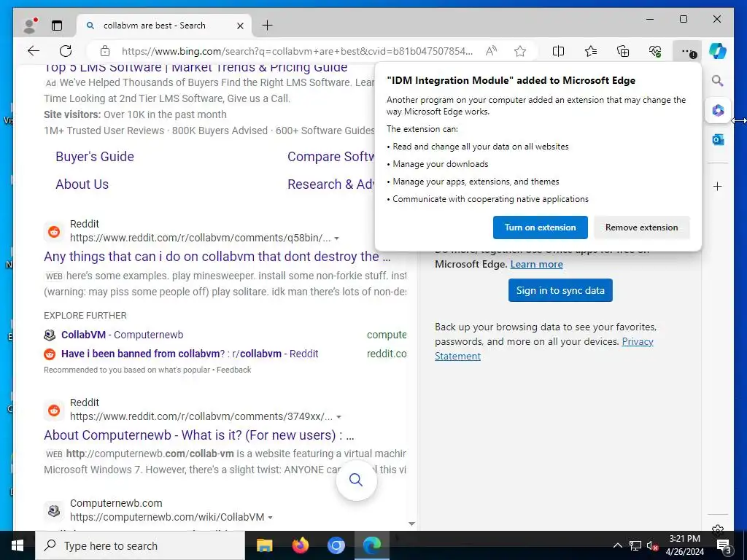Viewport: 747px width, 560px height.
Task: Open the Collections icon
Action: click(623, 51)
